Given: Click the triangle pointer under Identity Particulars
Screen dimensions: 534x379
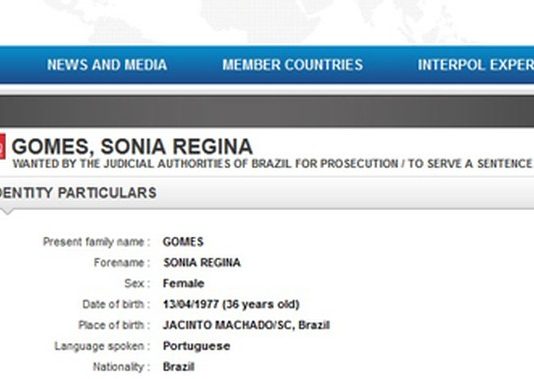Looking at the screenshot, I should (7, 212).
